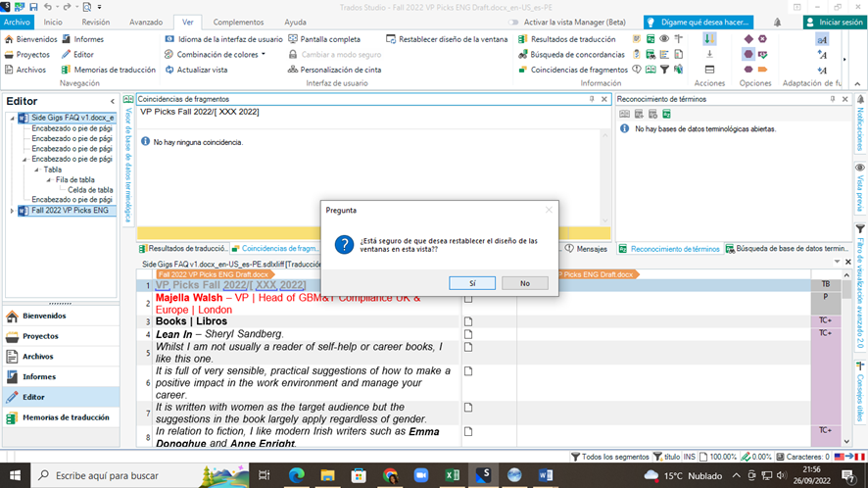Confirm the dialog by clicking Sí
868x488 pixels.
click(472, 283)
